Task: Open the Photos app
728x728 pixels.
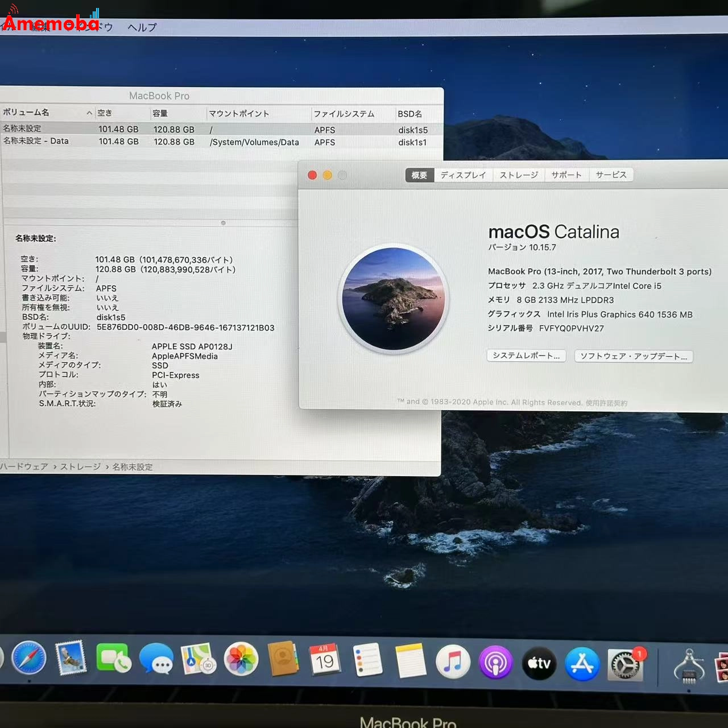Action: [241, 660]
